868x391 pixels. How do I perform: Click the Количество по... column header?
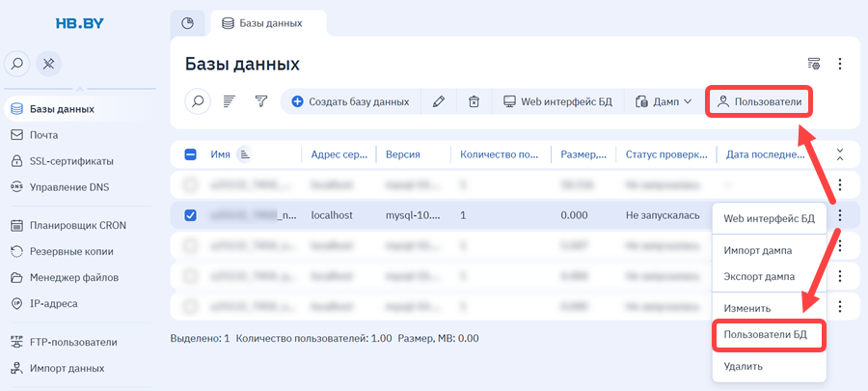click(499, 154)
